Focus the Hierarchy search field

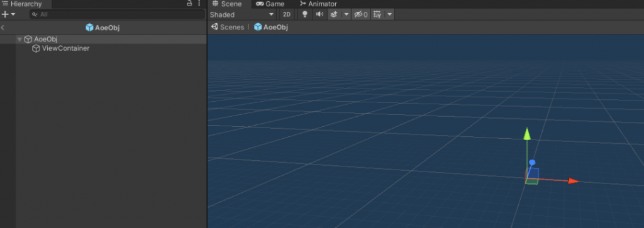tap(117, 14)
